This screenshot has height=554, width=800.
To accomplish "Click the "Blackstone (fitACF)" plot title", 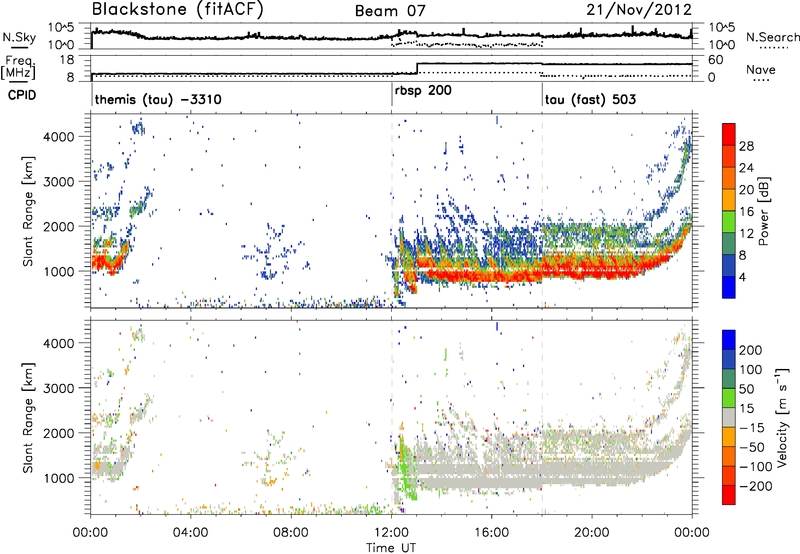I will [x=177, y=10].
